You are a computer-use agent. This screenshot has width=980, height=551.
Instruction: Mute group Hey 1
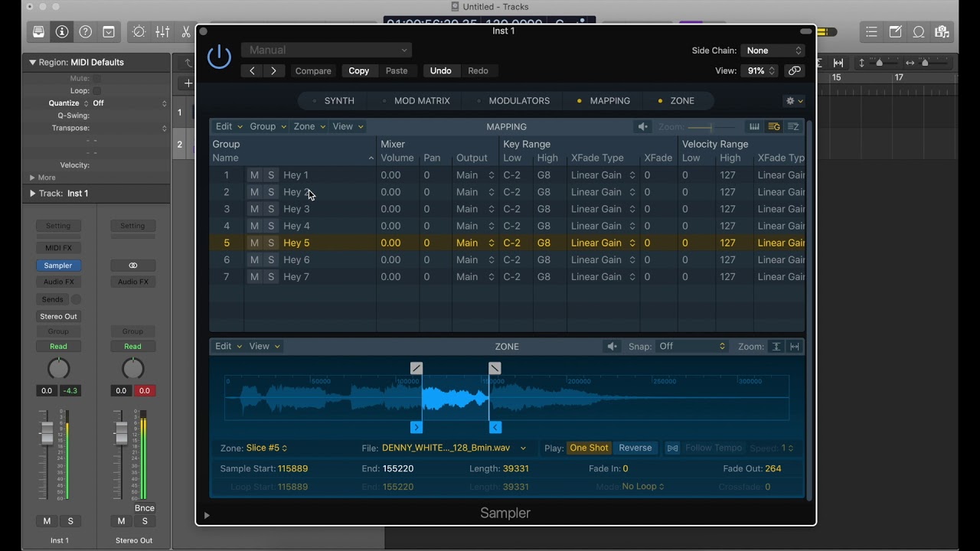tap(254, 175)
